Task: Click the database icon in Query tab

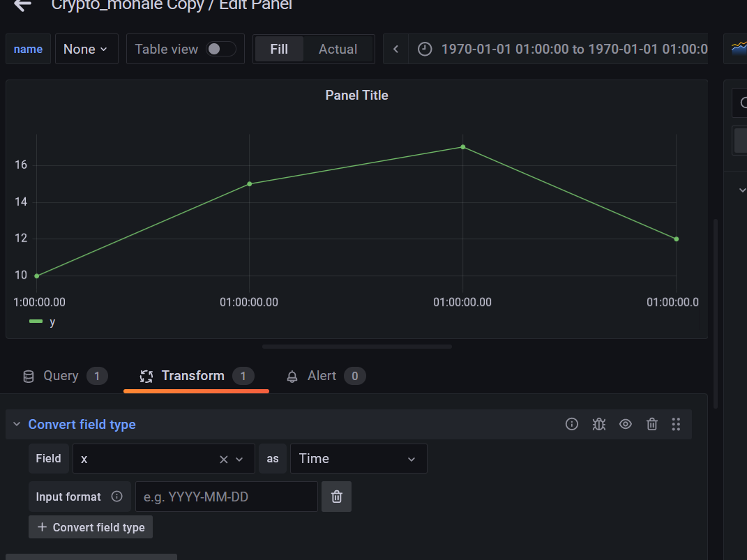Action: click(x=29, y=377)
